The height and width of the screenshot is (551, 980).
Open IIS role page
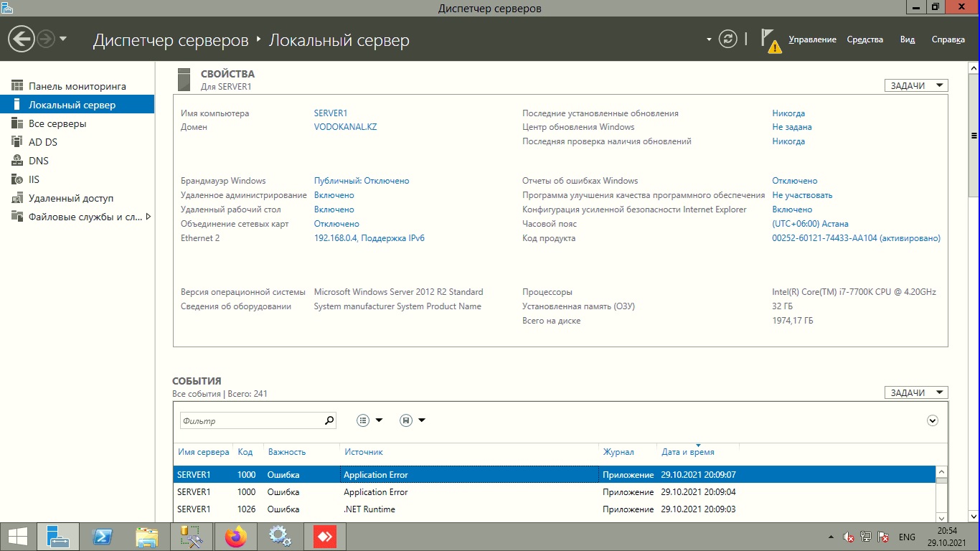pos(77,179)
